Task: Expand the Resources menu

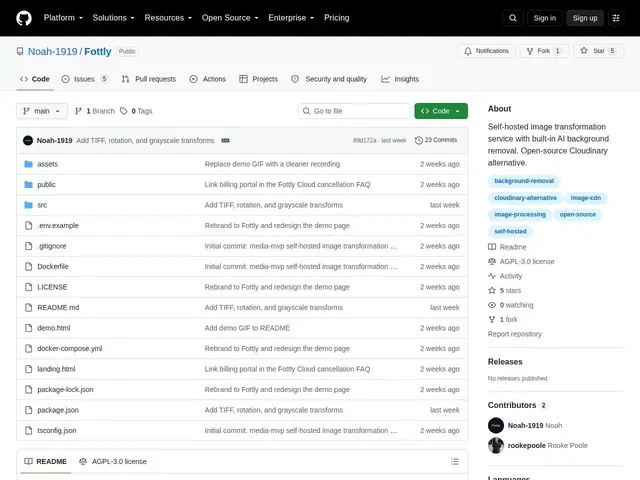Action: (168, 18)
